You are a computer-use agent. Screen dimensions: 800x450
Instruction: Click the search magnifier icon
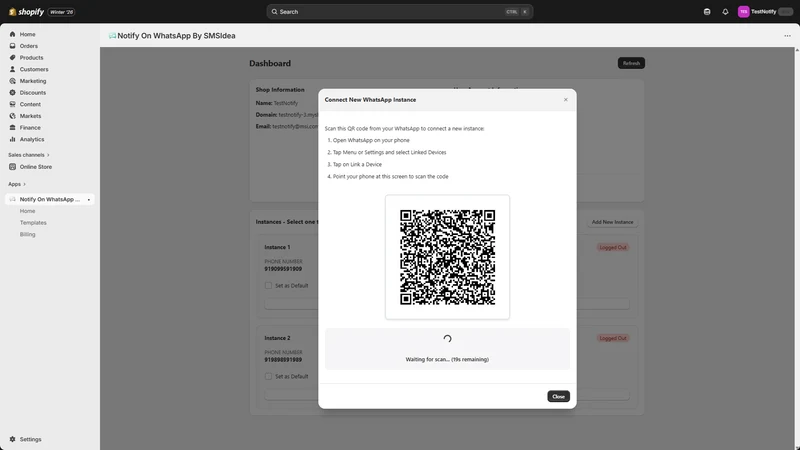(x=274, y=12)
